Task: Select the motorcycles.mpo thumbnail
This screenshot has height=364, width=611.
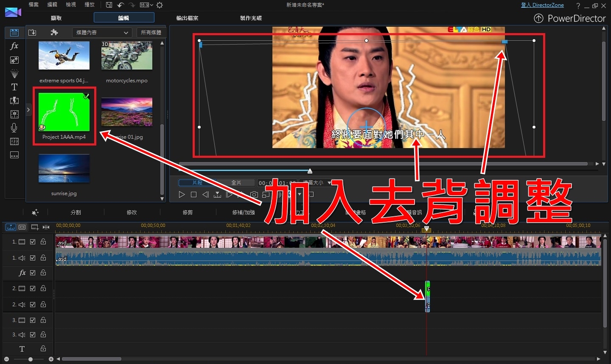Action: [x=127, y=56]
